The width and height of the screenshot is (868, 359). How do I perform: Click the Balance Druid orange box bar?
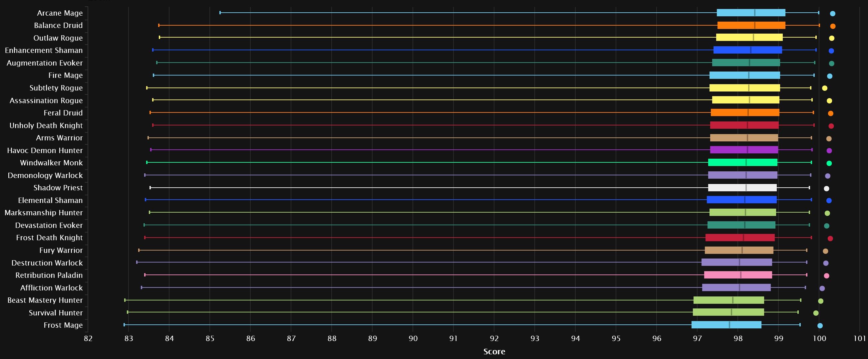751,25
